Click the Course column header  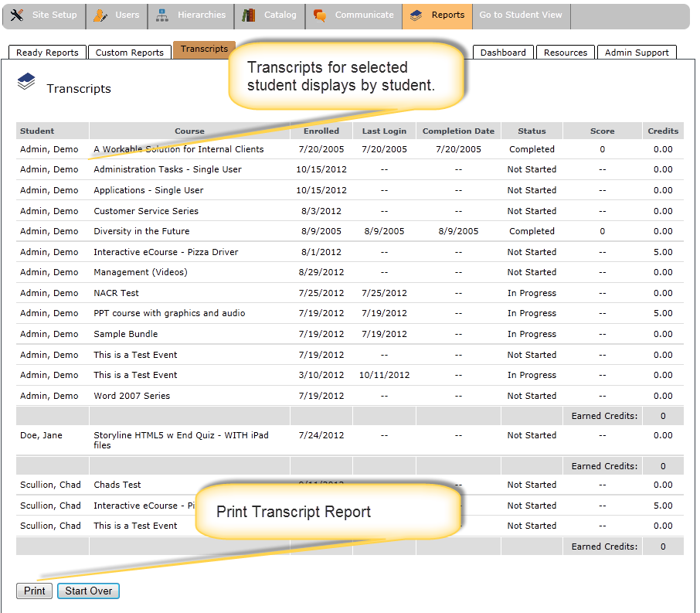tap(190, 131)
